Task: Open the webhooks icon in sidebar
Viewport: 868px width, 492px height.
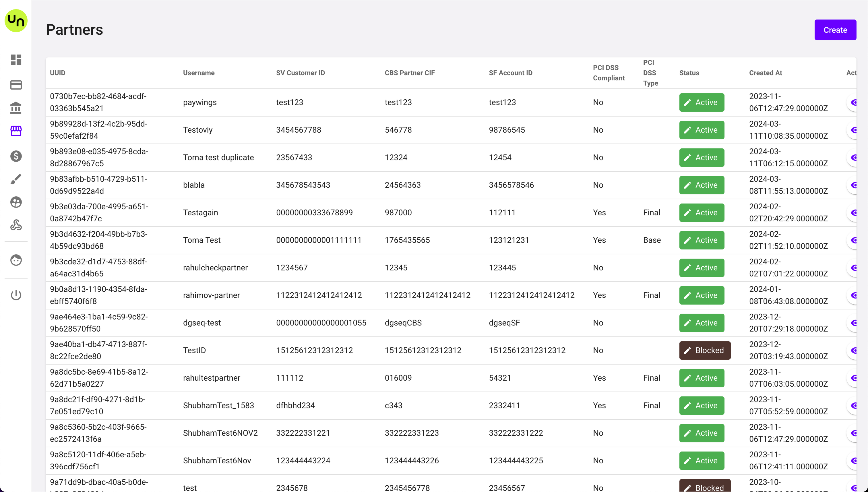Action: 16,225
